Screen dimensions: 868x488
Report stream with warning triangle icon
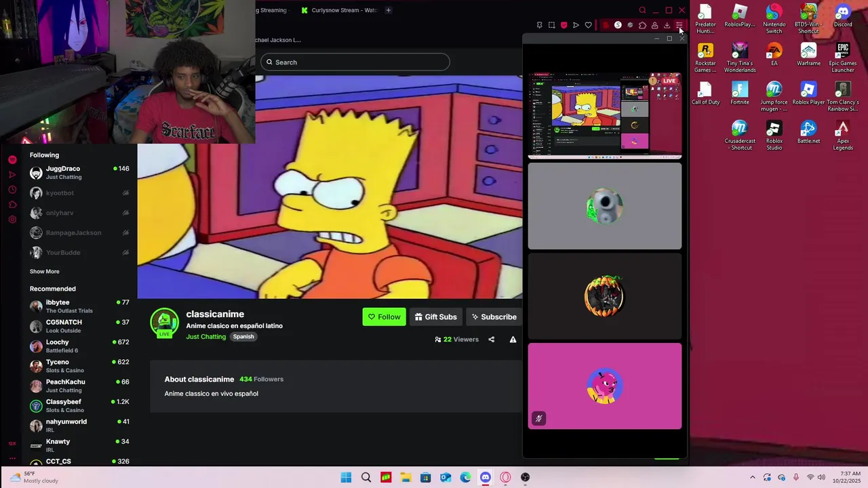(513, 340)
